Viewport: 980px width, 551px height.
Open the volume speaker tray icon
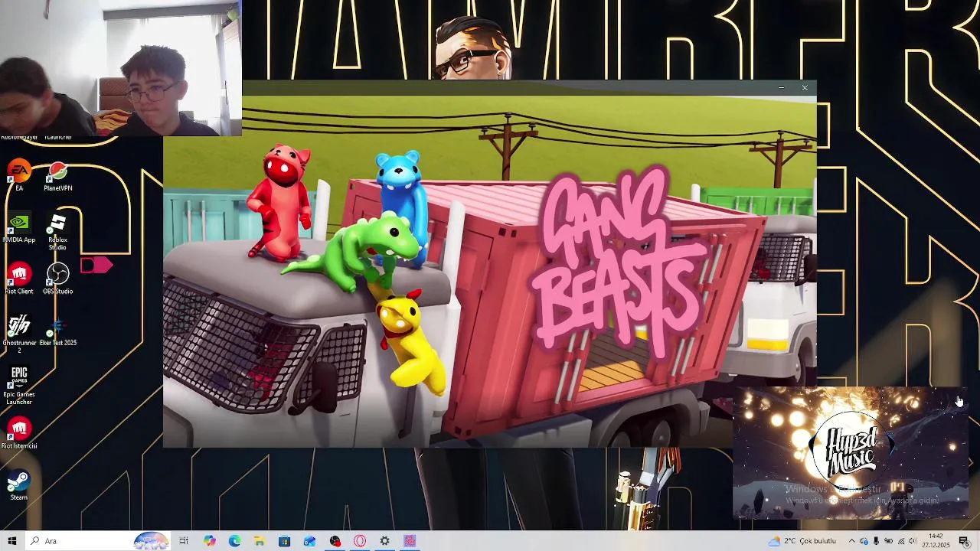coord(913,541)
